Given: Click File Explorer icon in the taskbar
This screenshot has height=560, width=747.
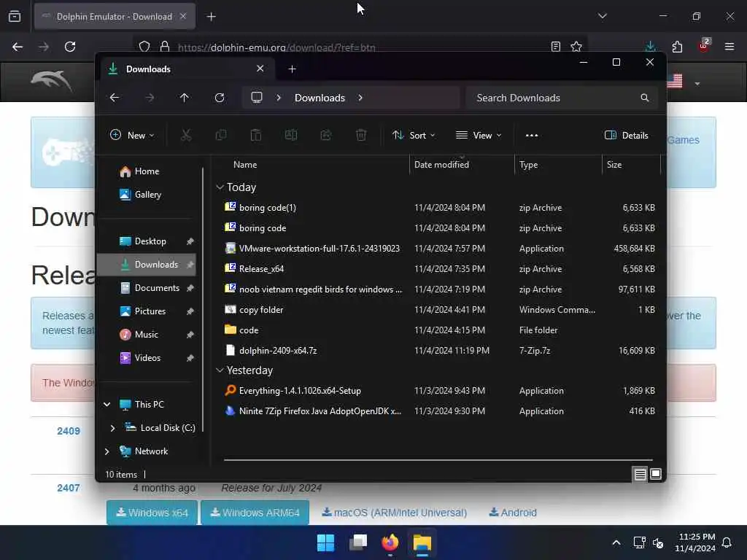Looking at the screenshot, I should coord(422,542).
